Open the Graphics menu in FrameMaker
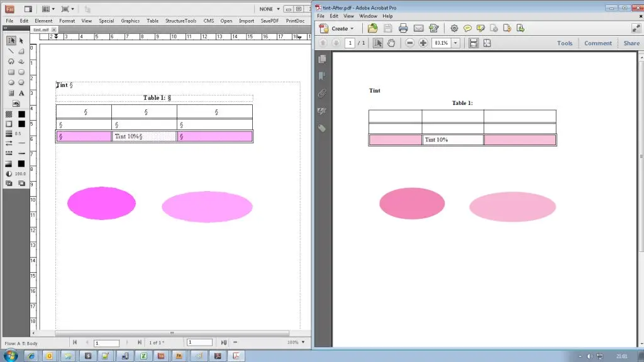Screen dimensions: 644x362 click(130, 21)
